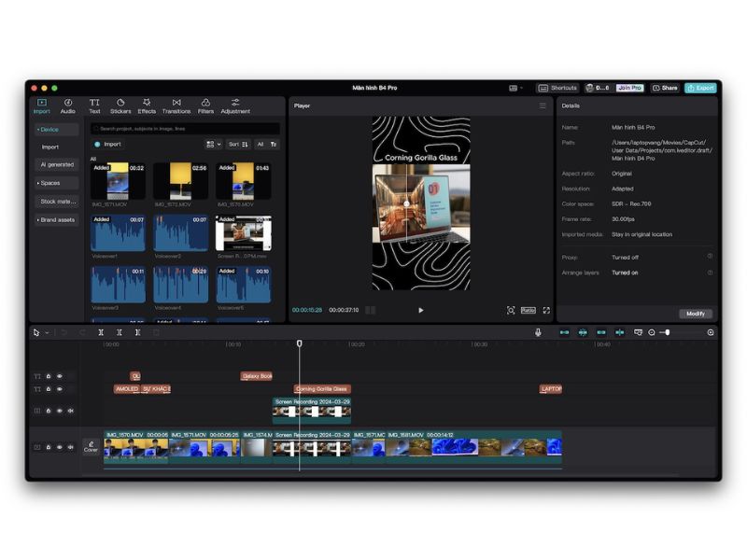Screen dimensions: 747x560
Task: Expand the Brand assets section
Action: coord(57,220)
